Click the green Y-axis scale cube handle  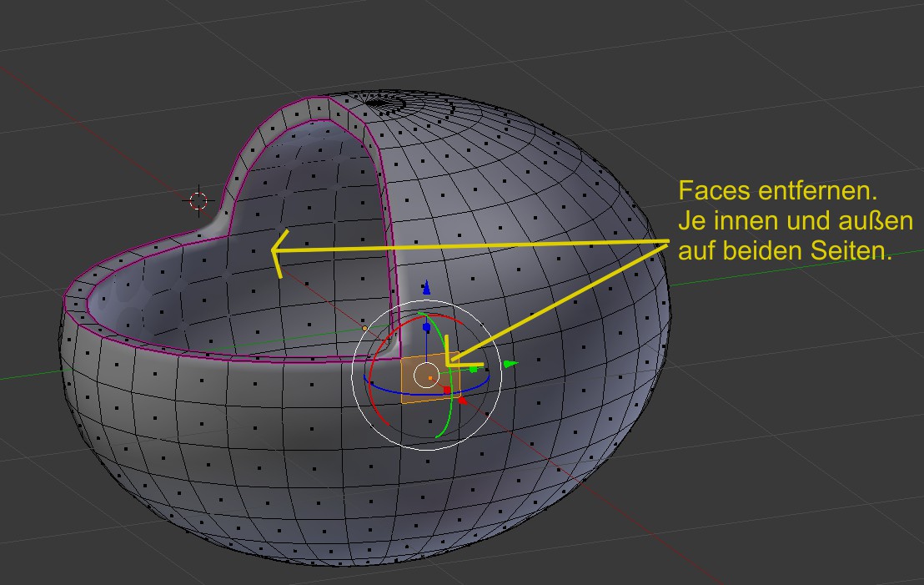(473, 369)
